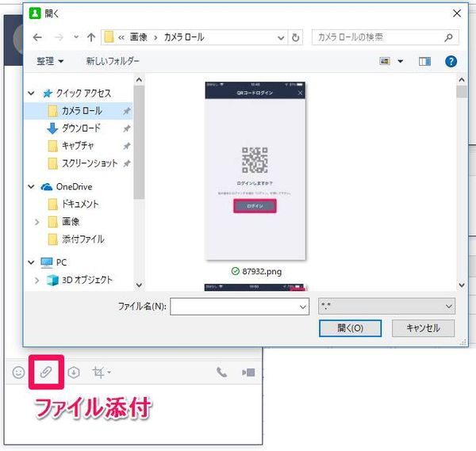This screenshot has height=451, width=476.
Task: Change the view layout icon
Action: 385,61
